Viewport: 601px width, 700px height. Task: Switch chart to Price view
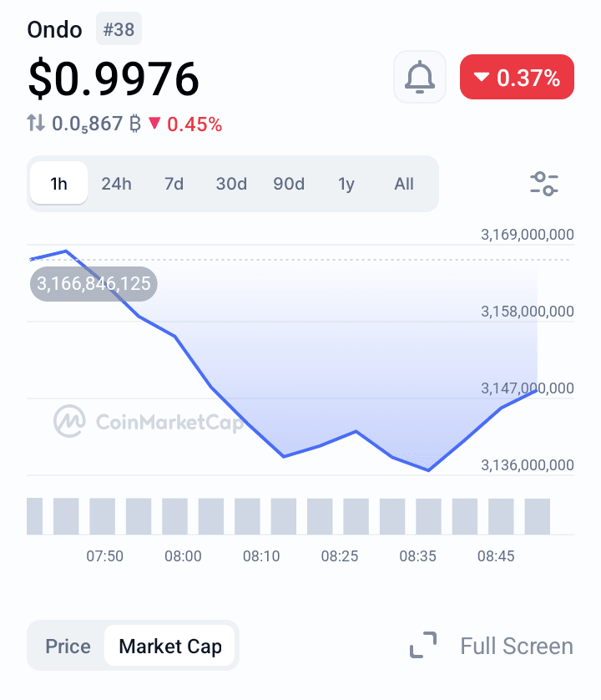(x=68, y=646)
